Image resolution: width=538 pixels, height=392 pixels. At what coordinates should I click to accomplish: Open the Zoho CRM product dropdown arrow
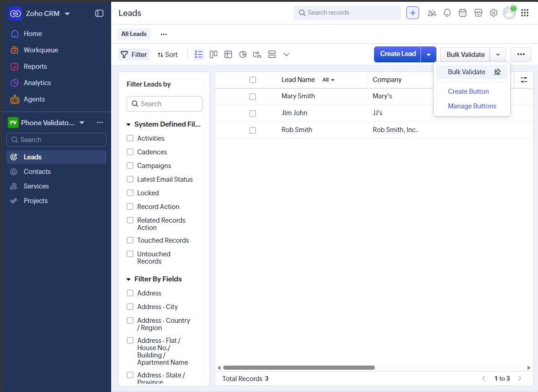tap(67, 14)
